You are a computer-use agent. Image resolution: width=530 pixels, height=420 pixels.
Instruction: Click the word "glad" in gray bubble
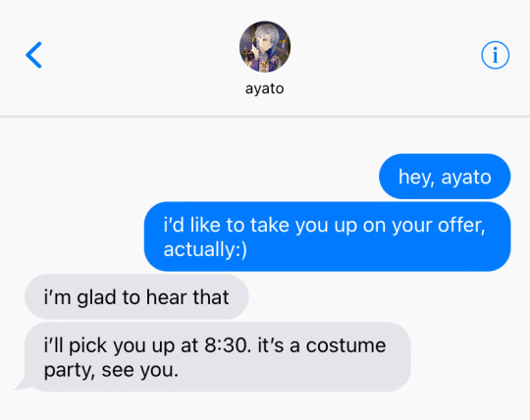pyautogui.click(x=96, y=297)
